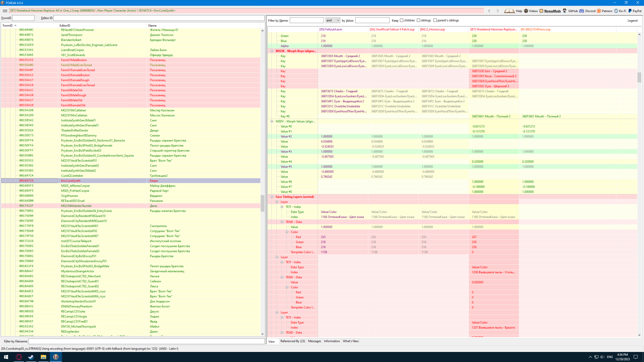The width and height of the screenshot is (644, 362).
Task: Click the Legend button
Action: 632,21
